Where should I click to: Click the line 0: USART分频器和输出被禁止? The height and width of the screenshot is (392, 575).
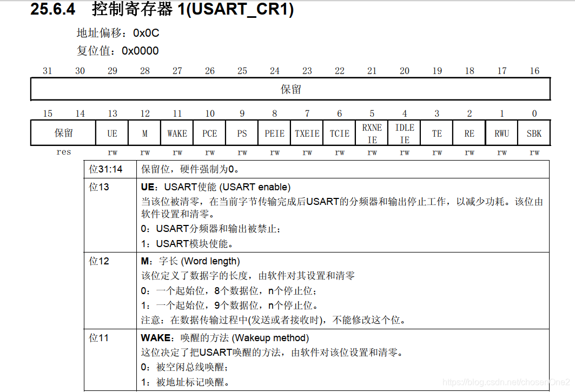(x=211, y=229)
